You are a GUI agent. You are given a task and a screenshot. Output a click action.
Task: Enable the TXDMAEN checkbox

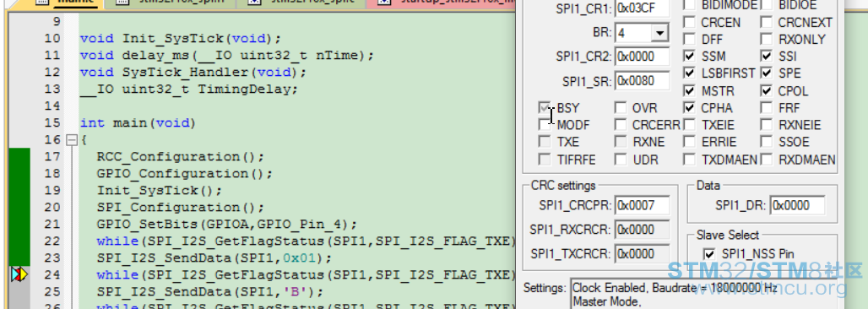[689, 160]
